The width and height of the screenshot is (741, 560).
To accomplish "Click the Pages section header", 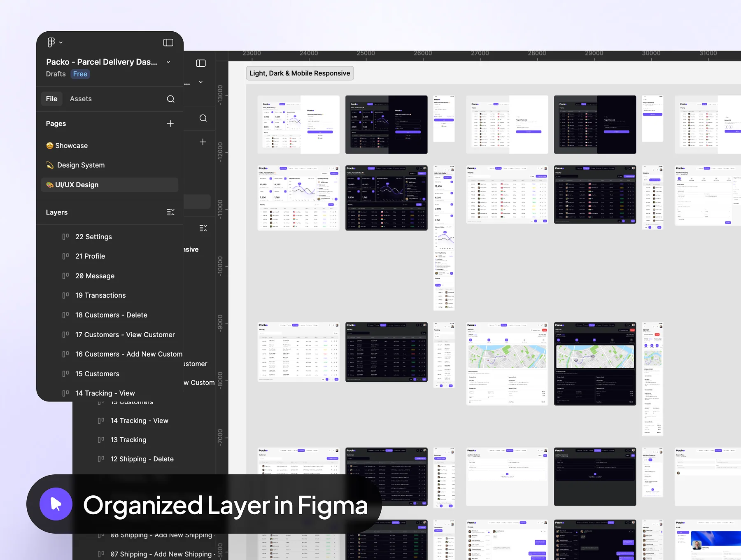I will point(56,124).
